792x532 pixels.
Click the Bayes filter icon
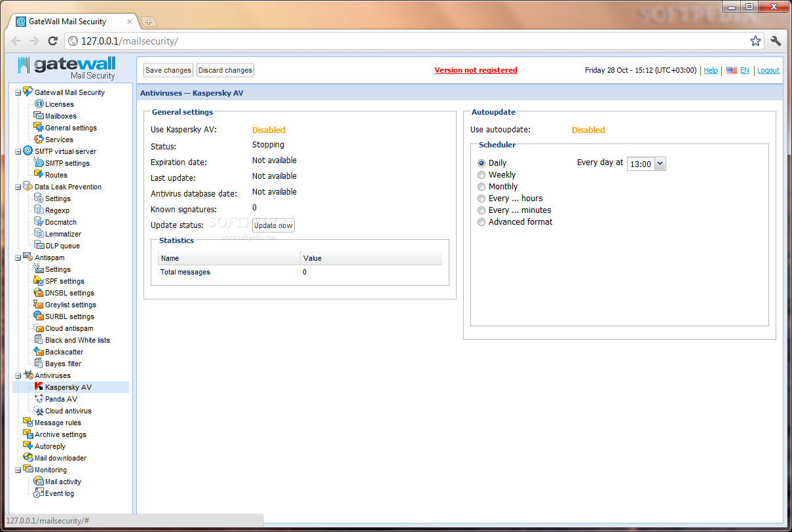click(39, 364)
